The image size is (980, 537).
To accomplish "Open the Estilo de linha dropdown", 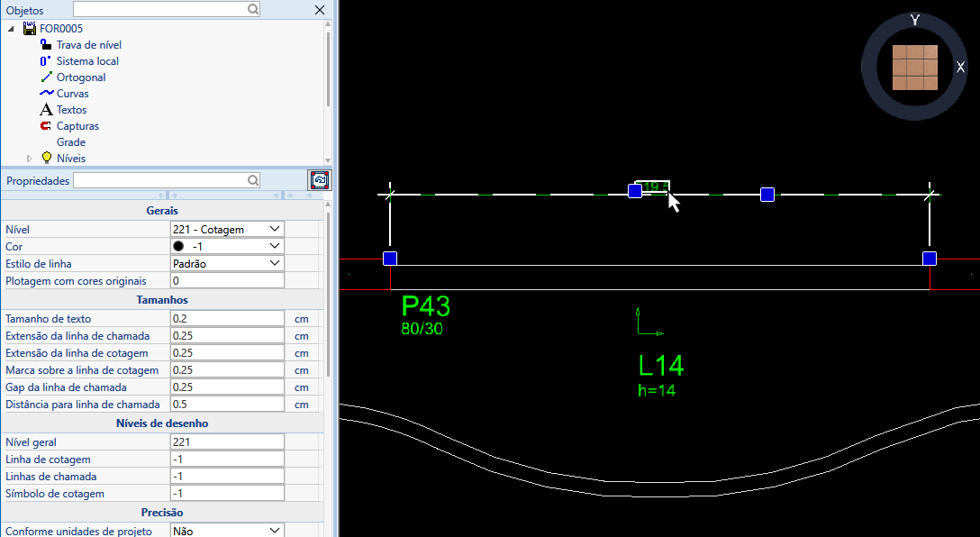I will (x=227, y=264).
